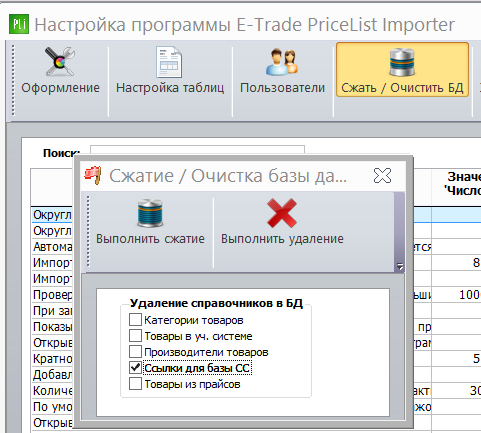Run Выполнить сжатие database compression
The height and width of the screenshot is (433, 481).
(x=150, y=222)
